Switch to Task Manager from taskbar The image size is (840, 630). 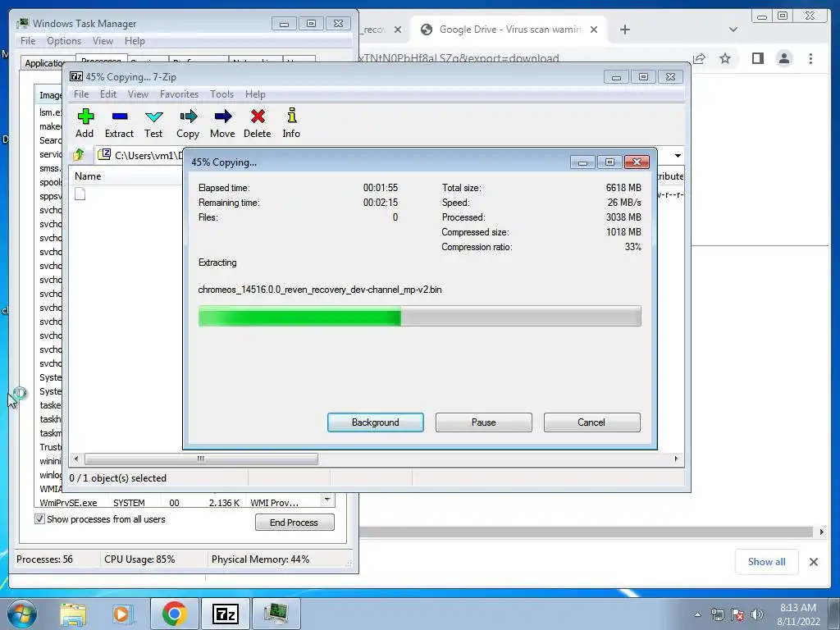tap(276, 614)
